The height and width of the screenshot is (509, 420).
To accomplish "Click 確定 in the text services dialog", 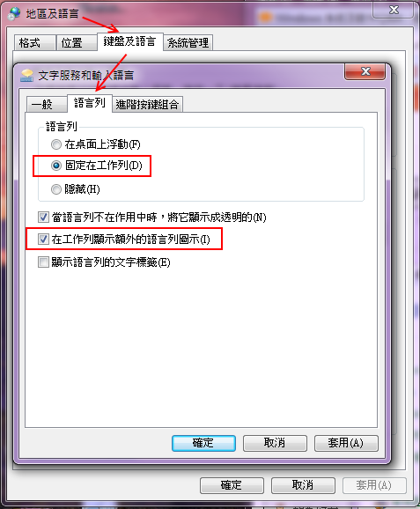I will (203, 443).
